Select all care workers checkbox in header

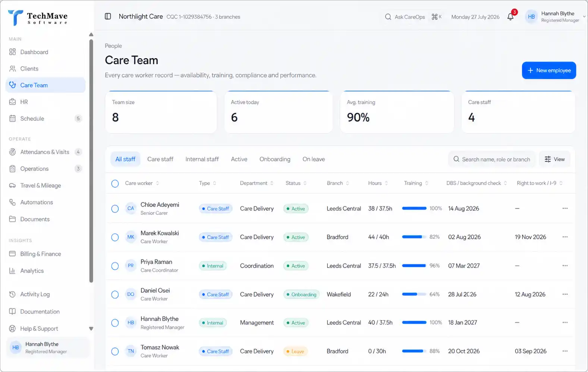pos(115,183)
